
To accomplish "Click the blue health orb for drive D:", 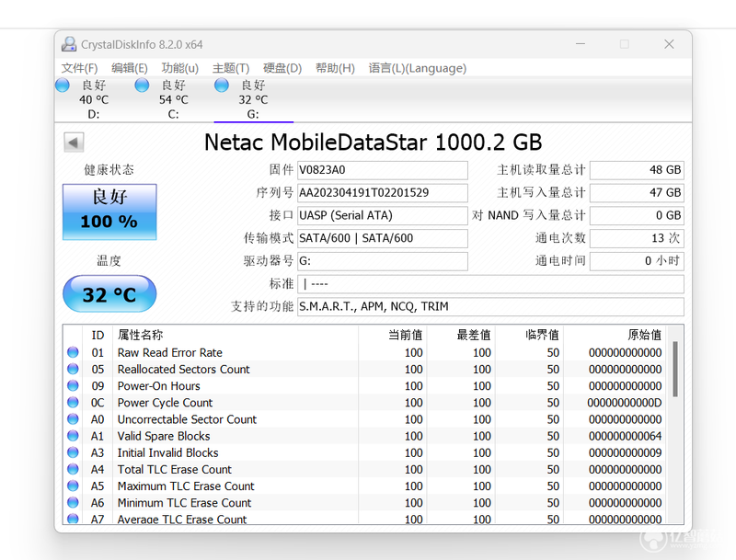I will tap(63, 86).
